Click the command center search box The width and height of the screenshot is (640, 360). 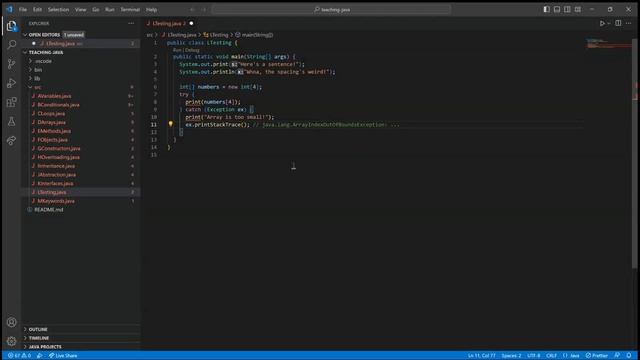(331, 9)
